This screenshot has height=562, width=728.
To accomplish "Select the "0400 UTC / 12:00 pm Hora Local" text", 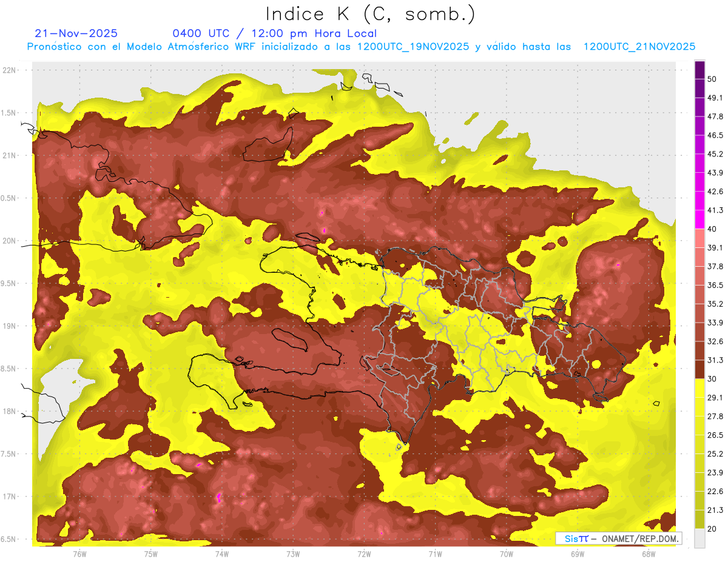I will pos(274,33).
